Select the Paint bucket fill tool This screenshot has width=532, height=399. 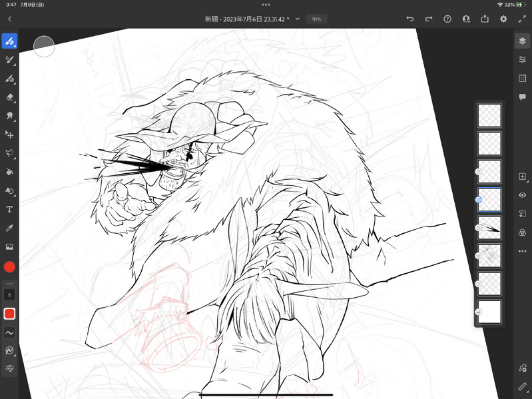tap(9, 172)
